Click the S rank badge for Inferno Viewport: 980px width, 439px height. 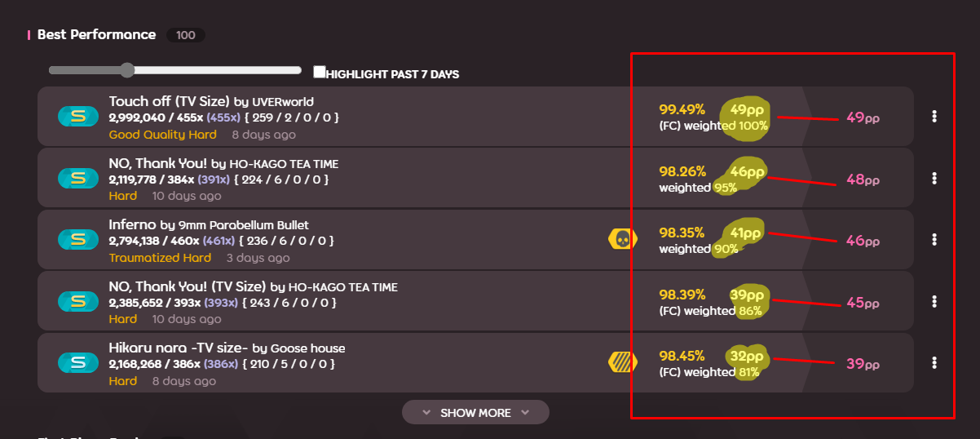click(x=78, y=240)
